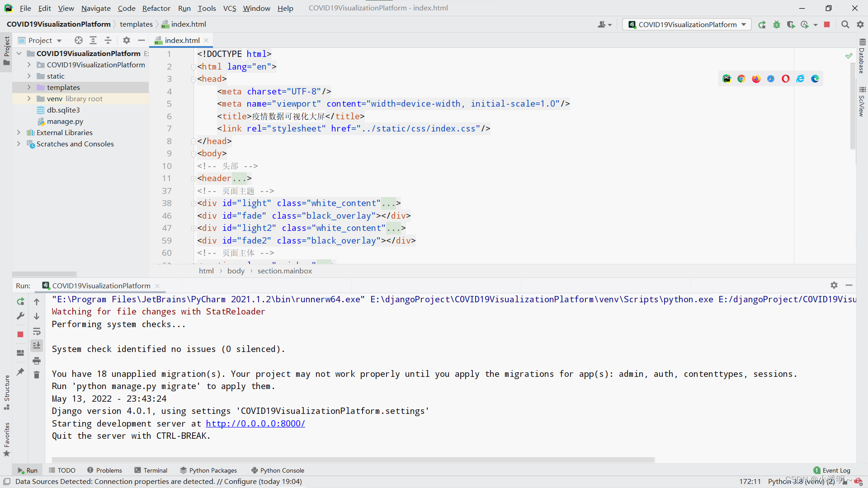
Task: Select the index.html editor tab
Action: (182, 40)
